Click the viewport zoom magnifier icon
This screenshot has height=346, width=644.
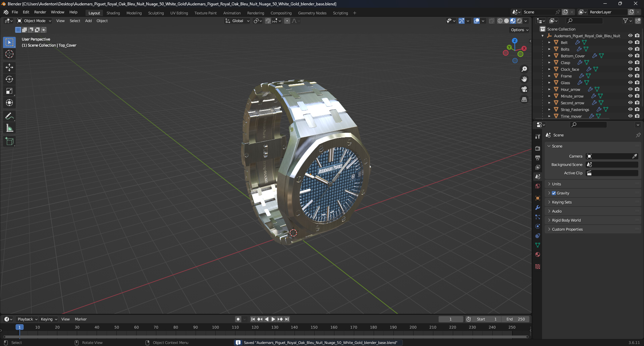coord(524,69)
